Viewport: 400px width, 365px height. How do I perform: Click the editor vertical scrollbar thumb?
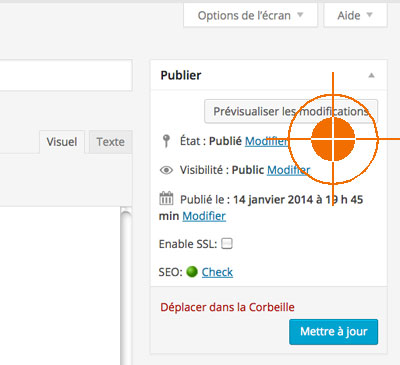tap(126, 287)
